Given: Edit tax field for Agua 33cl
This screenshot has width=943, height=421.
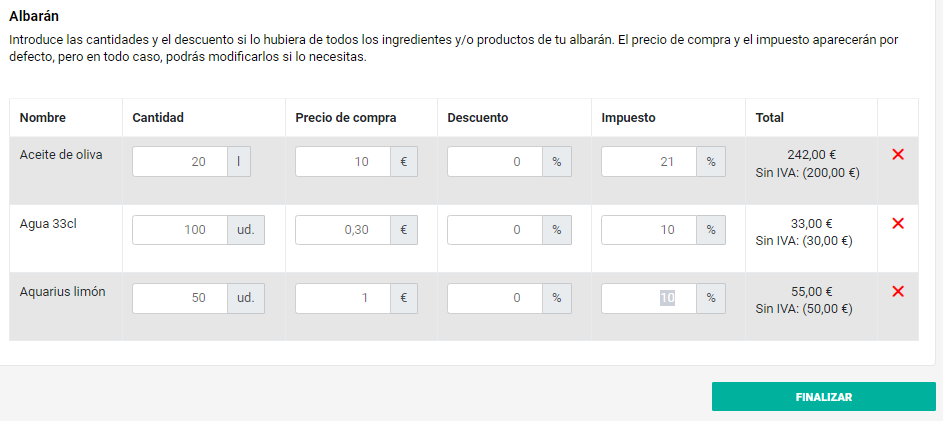Looking at the screenshot, I should (649, 230).
